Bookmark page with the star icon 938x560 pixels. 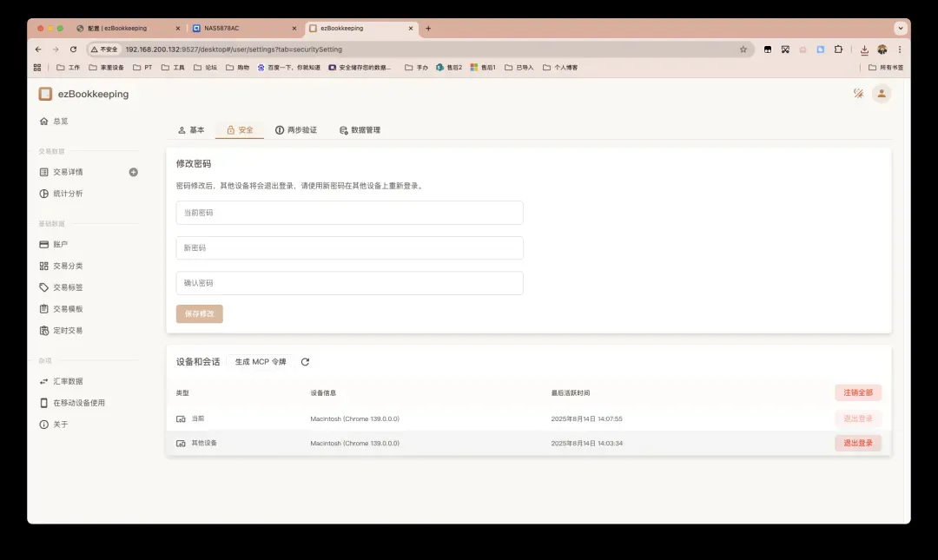743,49
